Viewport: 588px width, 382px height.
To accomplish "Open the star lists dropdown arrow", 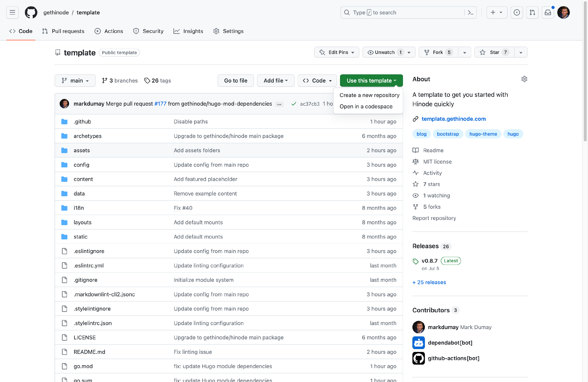I will (x=521, y=52).
